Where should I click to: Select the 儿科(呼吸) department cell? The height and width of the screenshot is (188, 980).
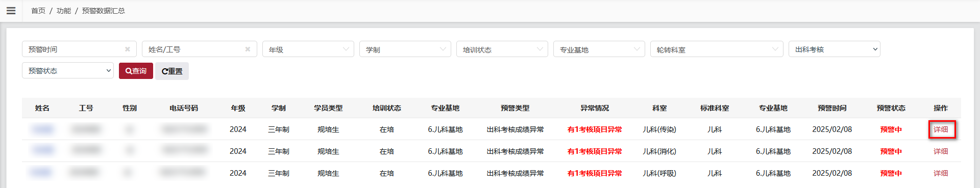(x=659, y=173)
